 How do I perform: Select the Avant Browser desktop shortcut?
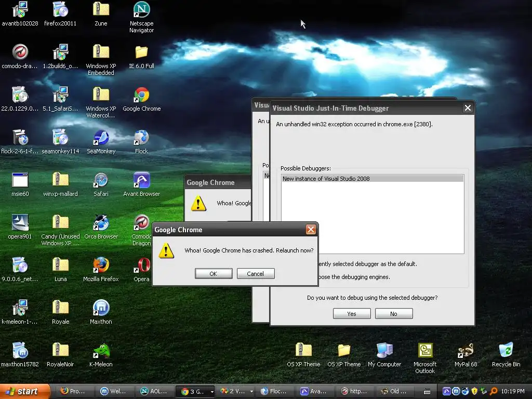click(141, 184)
